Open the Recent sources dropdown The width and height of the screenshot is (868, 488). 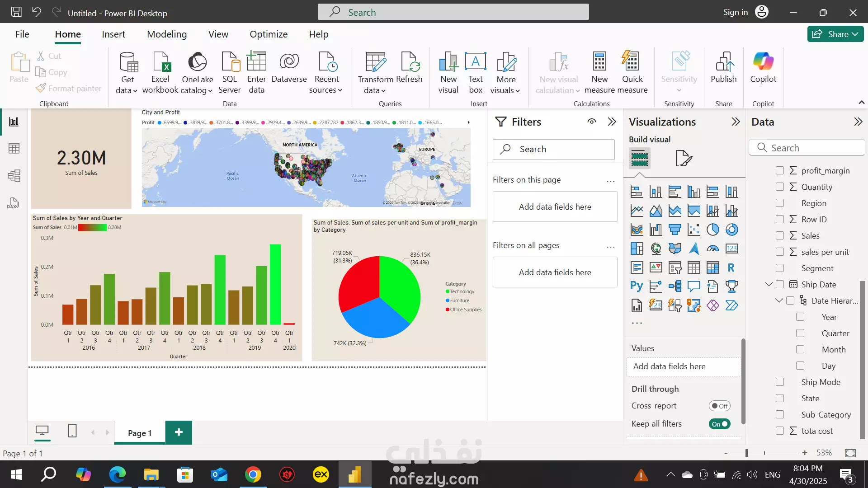[x=326, y=72]
